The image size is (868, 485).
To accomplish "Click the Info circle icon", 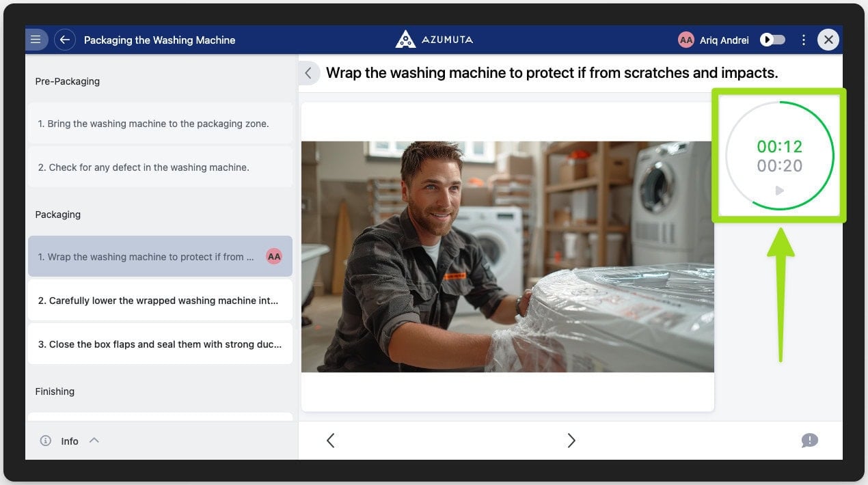I will (46, 441).
